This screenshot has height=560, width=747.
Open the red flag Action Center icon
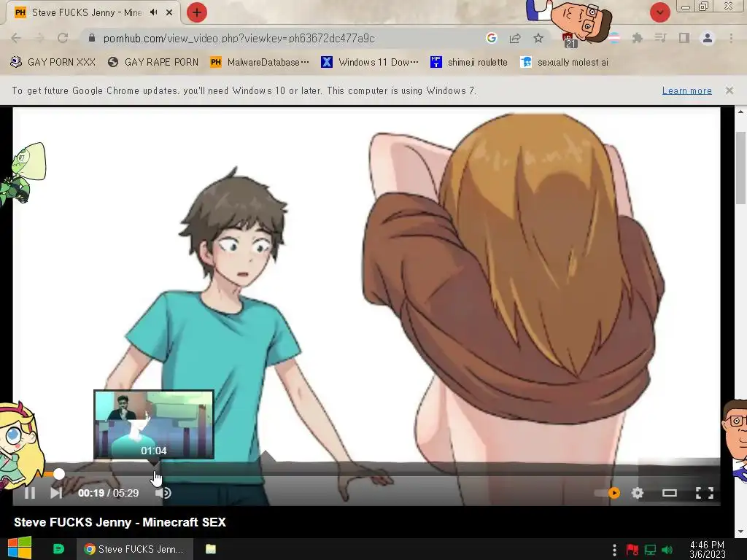pyautogui.click(x=632, y=550)
